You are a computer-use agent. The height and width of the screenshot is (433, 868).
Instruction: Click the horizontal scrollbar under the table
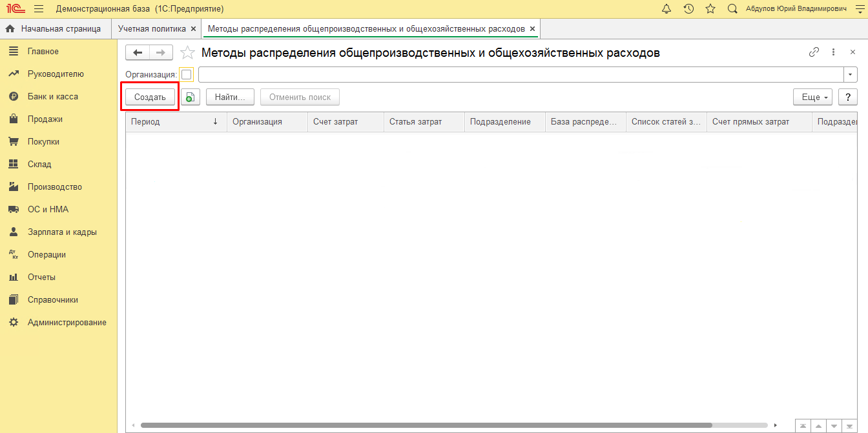[426, 425]
